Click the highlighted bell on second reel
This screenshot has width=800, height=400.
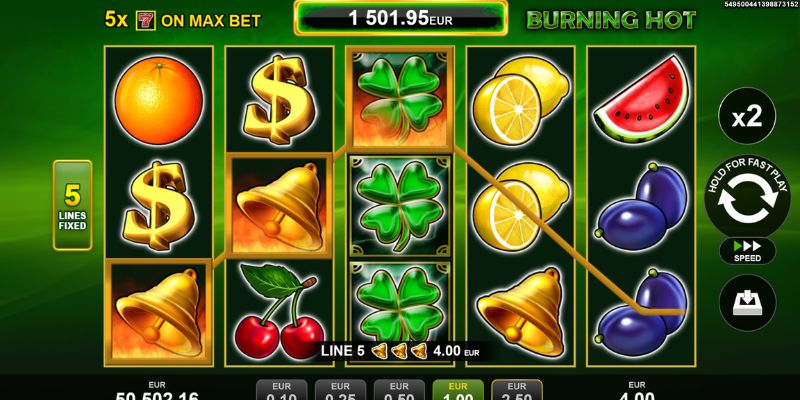click(x=279, y=205)
